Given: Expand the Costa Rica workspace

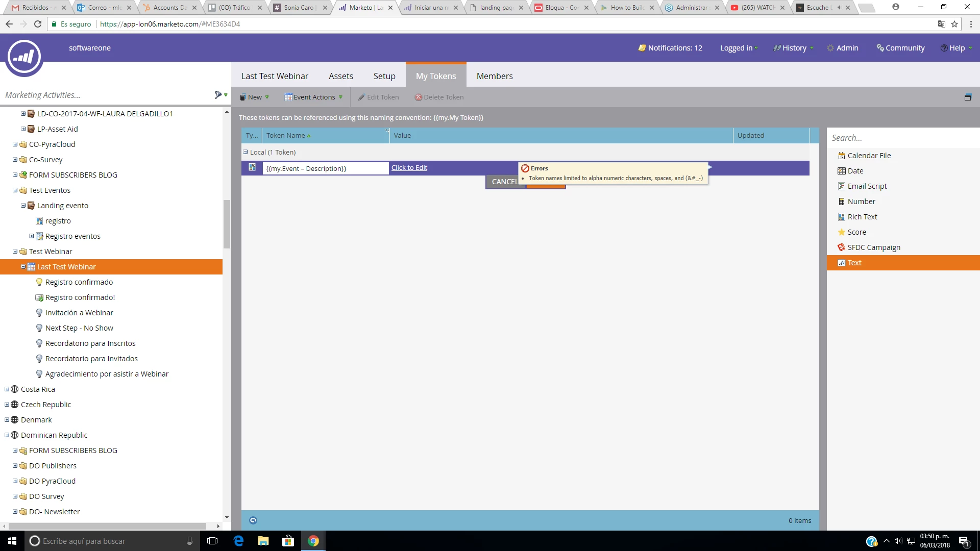Looking at the screenshot, I should tap(7, 389).
